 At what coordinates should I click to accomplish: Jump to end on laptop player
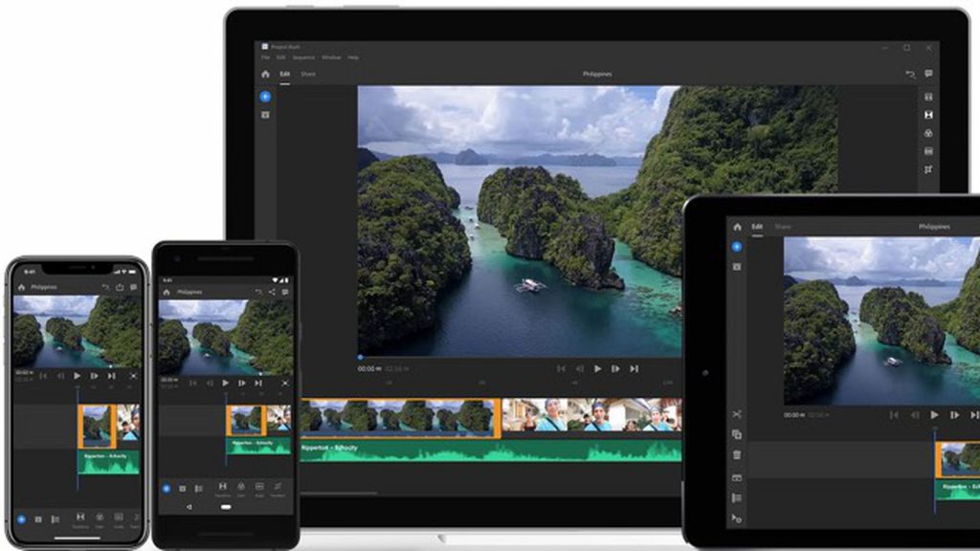634,368
